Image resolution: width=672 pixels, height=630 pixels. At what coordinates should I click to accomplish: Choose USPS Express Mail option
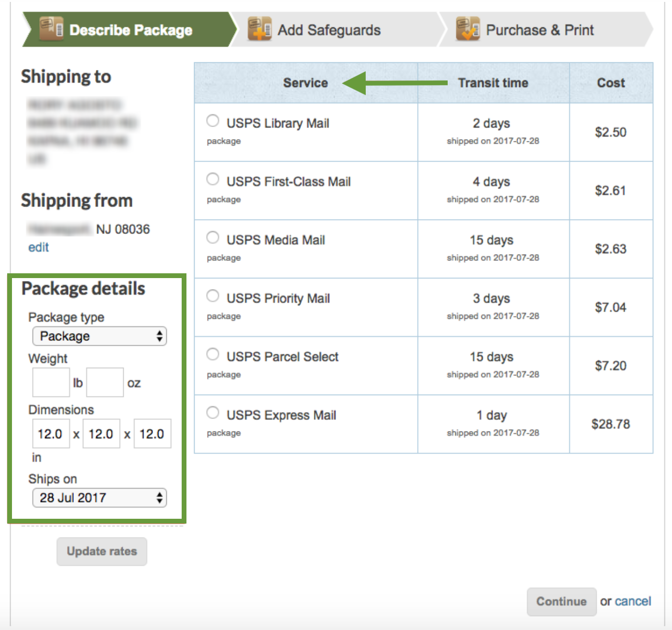[x=213, y=412]
